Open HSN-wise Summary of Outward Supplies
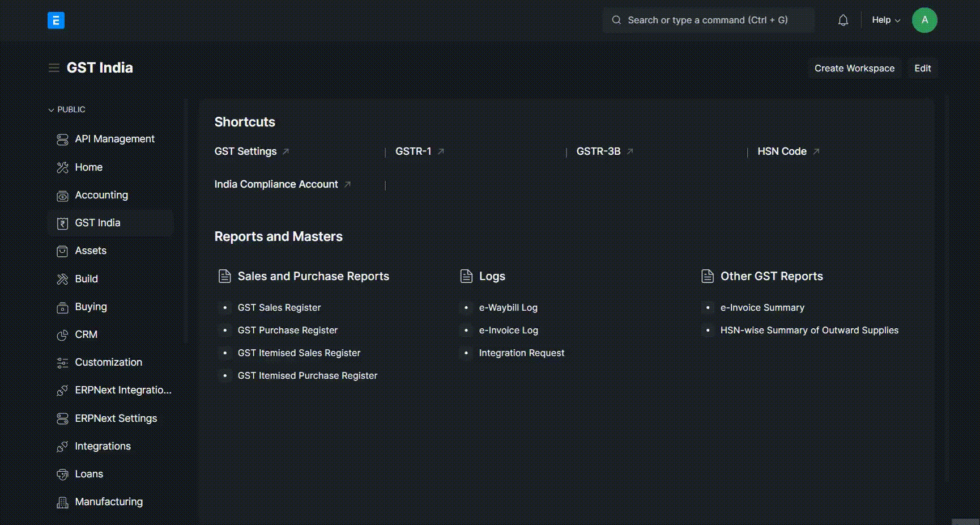This screenshot has height=525, width=980. [x=809, y=330]
